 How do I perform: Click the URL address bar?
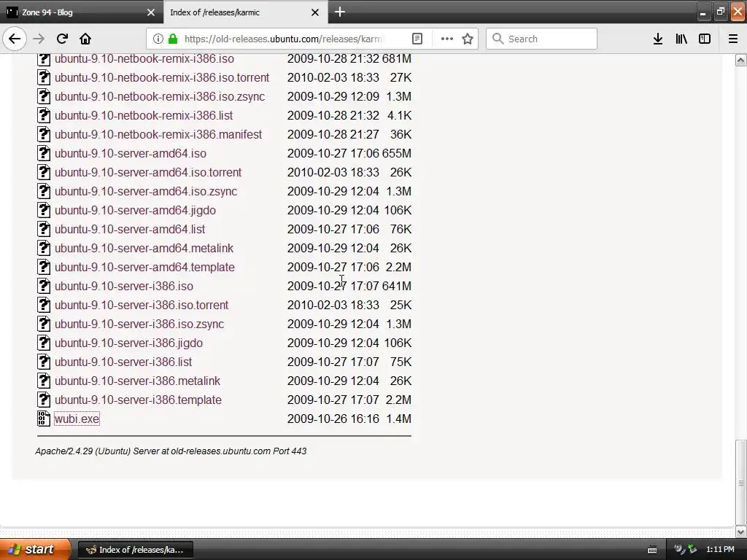[284, 39]
